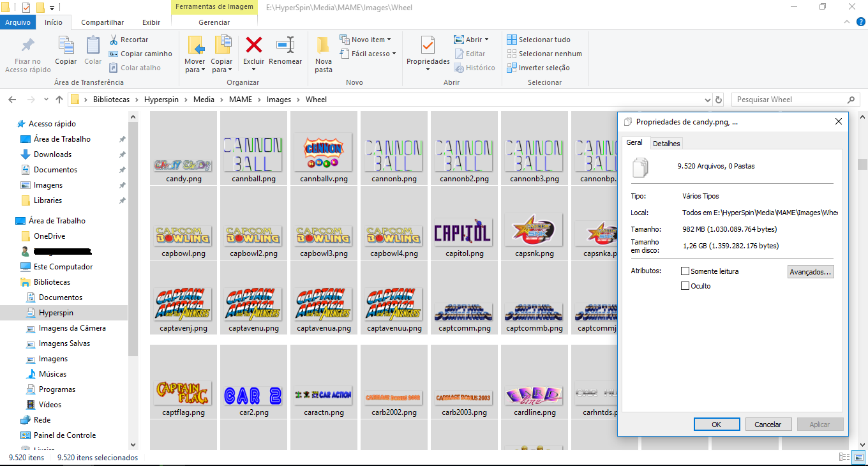Click Hyperspin in the address breadcrumb

(x=161, y=100)
